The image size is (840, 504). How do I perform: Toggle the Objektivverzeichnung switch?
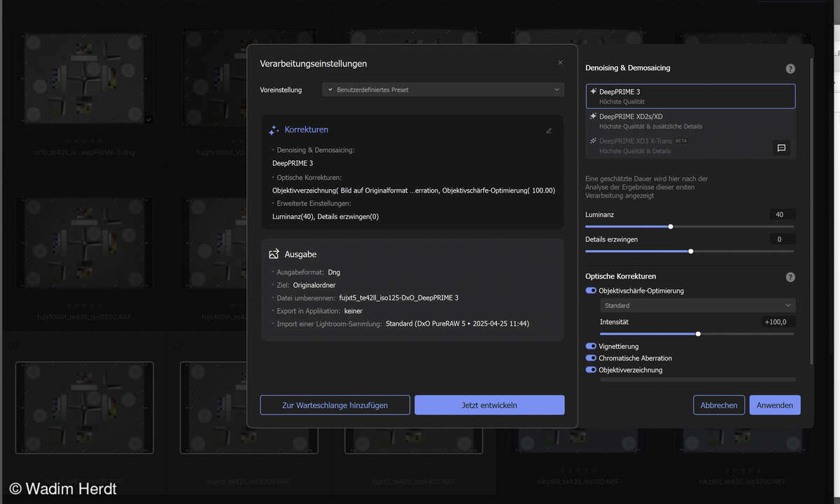click(591, 370)
